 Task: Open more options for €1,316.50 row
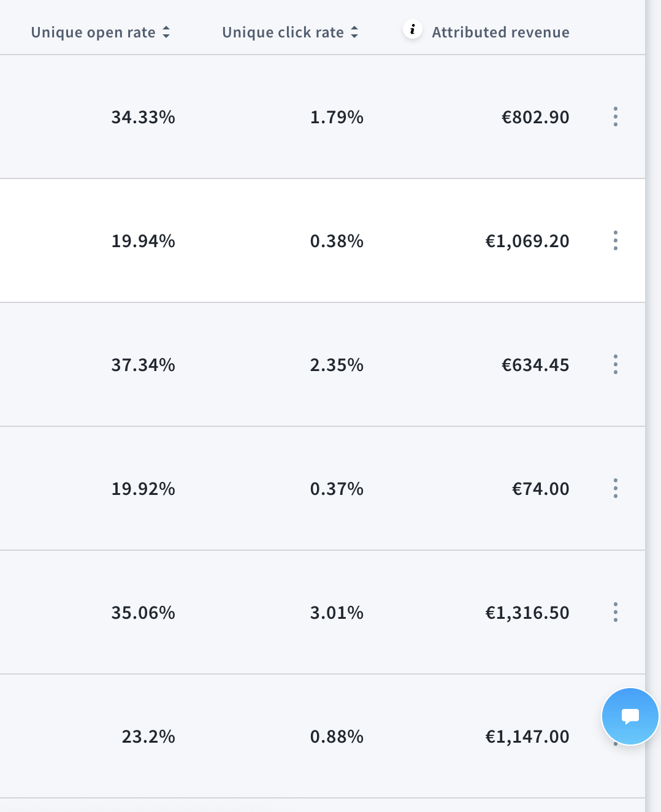click(615, 612)
